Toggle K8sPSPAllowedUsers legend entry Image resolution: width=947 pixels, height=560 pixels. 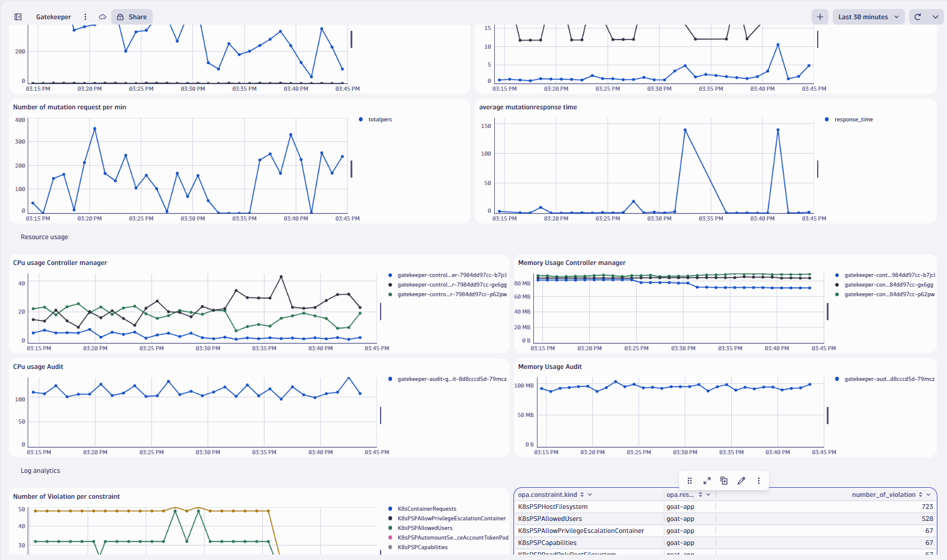click(421, 528)
